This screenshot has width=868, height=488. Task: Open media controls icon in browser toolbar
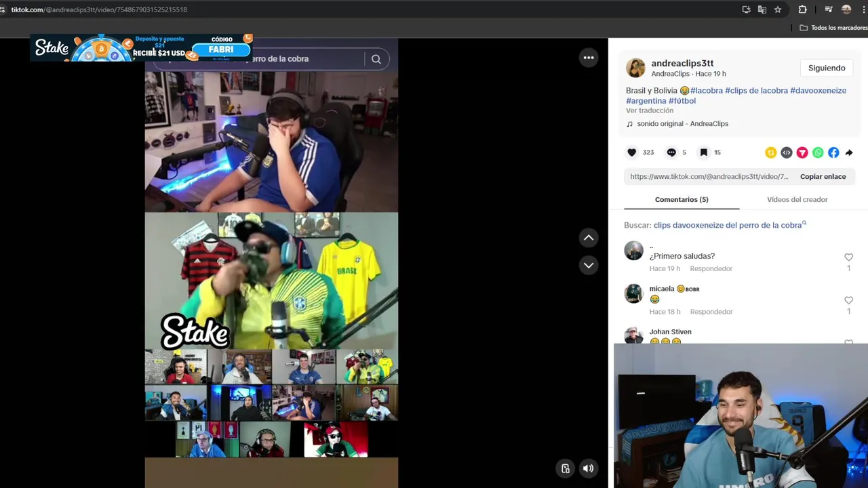click(x=828, y=9)
